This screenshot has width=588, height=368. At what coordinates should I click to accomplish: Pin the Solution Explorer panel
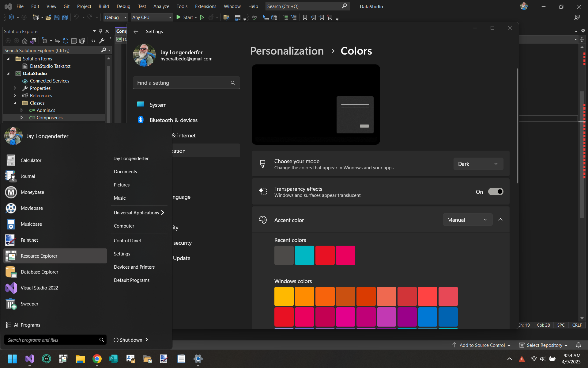pyautogui.click(x=100, y=31)
